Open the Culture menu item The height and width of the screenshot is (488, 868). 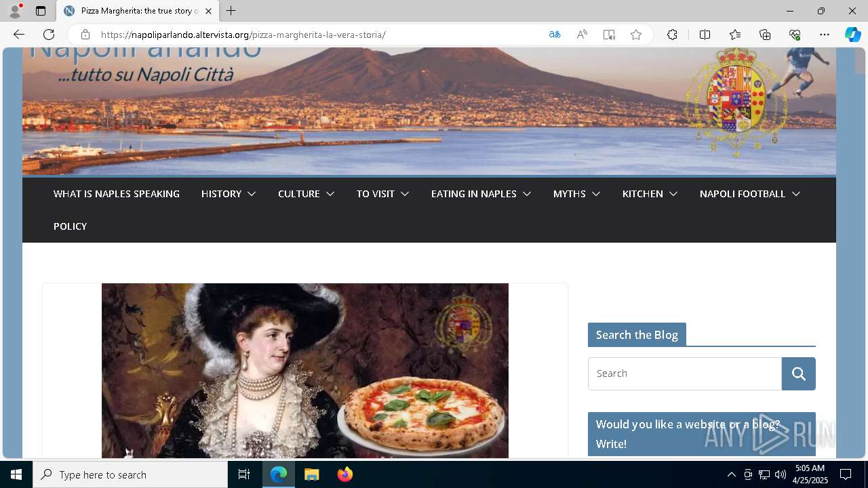click(299, 194)
